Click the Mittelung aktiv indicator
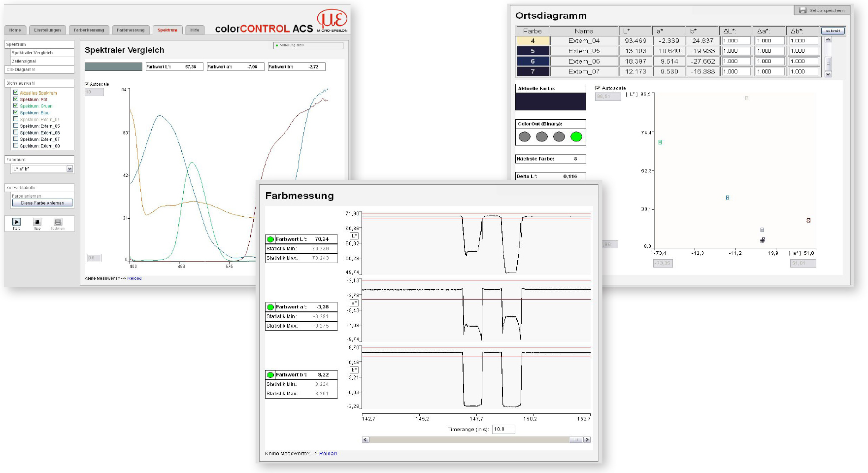The image size is (868, 473). (x=308, y=45)
